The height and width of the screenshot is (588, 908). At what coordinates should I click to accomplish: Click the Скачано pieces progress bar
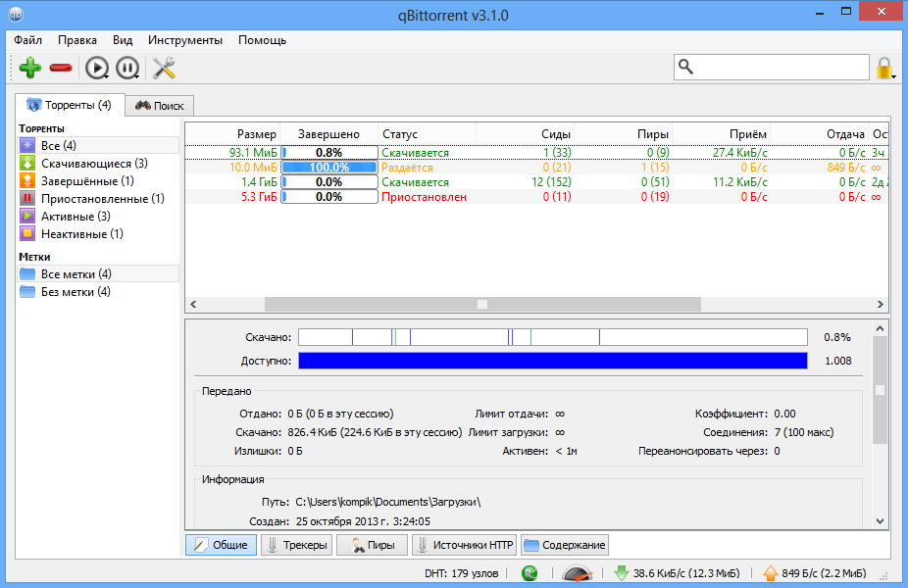[553, 337]
